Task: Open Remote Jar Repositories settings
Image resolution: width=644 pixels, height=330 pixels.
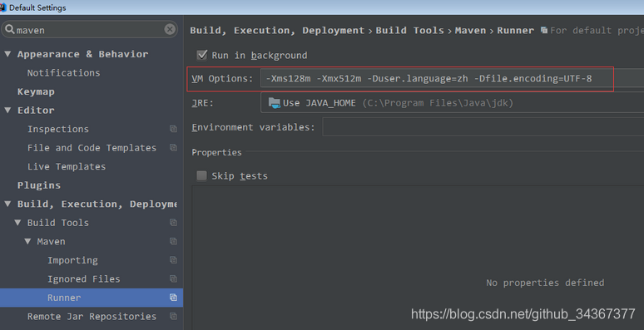Action: (92, 317)
